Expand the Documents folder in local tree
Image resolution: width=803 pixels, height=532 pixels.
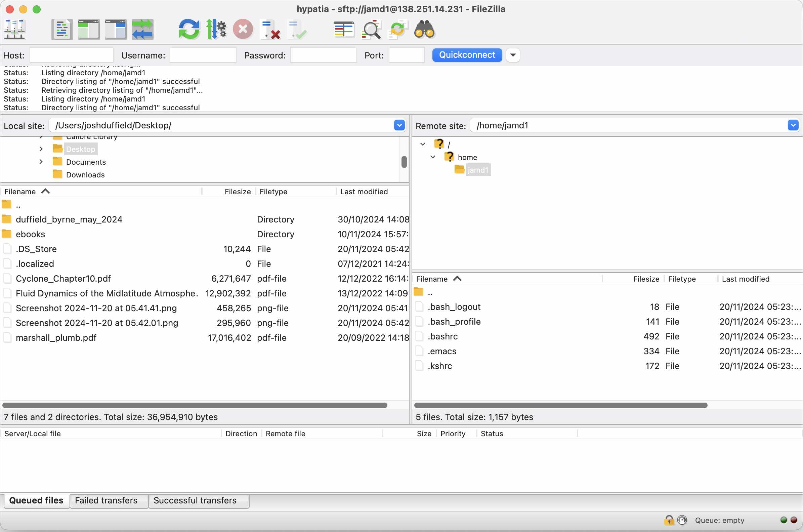41,162
